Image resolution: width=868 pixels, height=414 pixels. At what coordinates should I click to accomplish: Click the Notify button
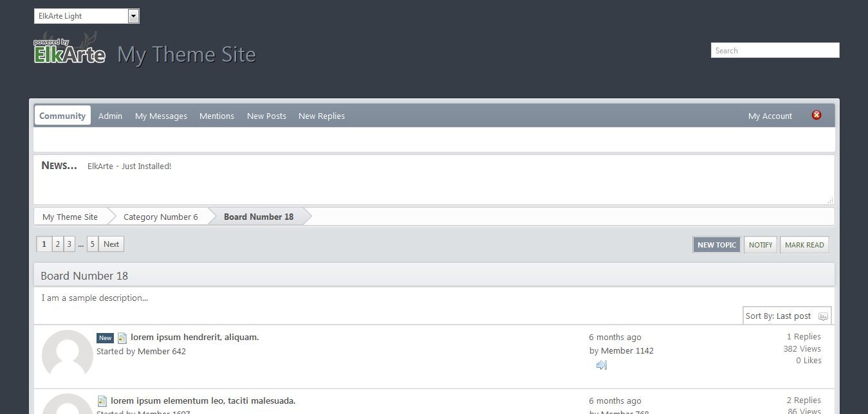[x=761, y=245]
